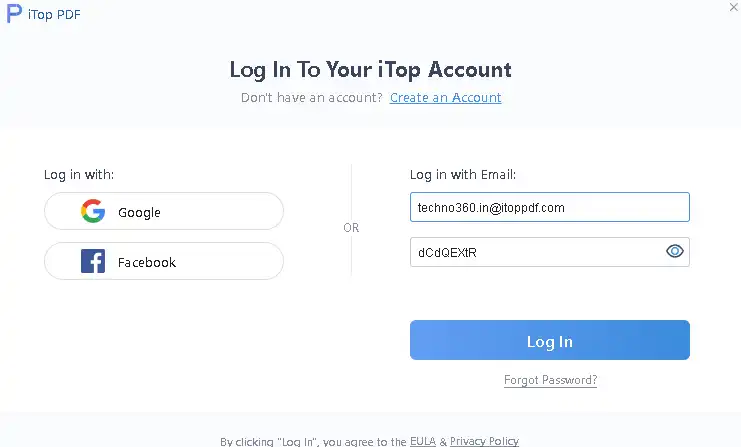Click the "Facebook" button label text
The width and height of the screenshot is (741, 447).
click(147, 262)
